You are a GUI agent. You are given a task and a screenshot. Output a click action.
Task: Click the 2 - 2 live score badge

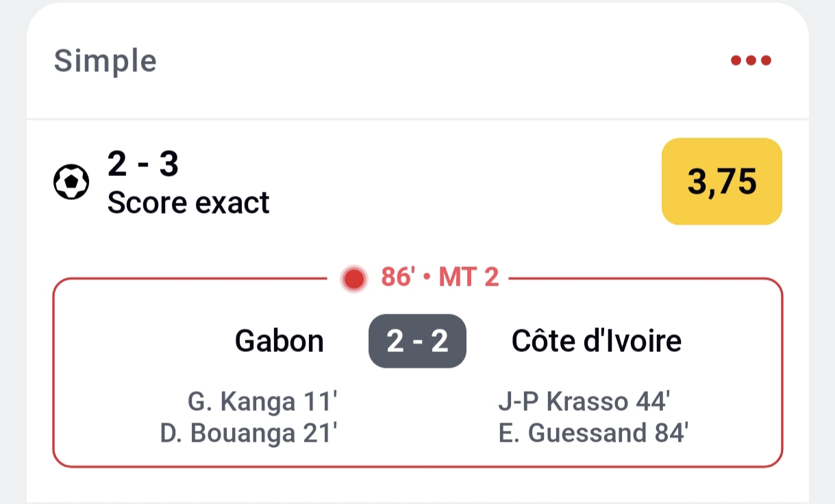(417, 341)
